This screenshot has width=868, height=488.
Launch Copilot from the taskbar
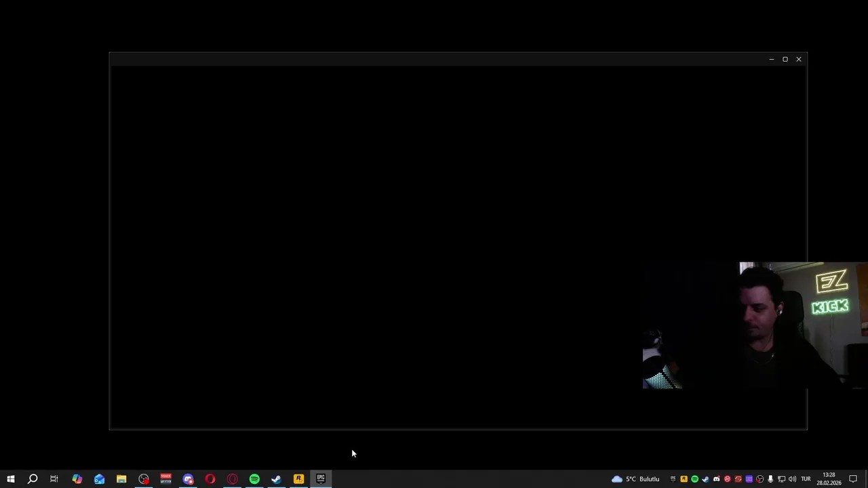click(77, 479)
